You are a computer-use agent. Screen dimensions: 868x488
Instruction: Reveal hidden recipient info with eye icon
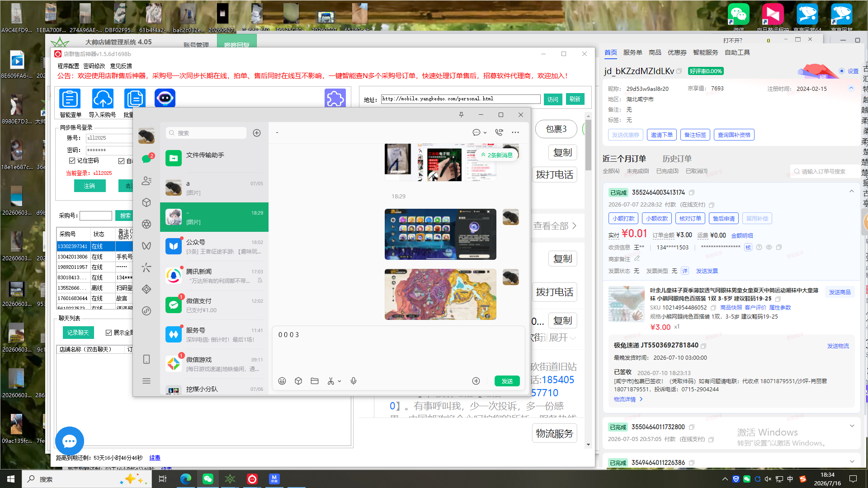[769, 247]
